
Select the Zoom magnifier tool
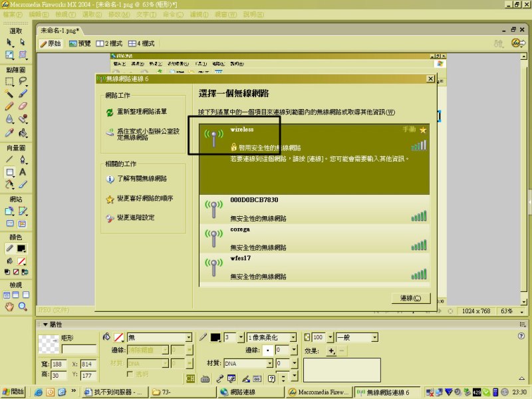[23, 307]
